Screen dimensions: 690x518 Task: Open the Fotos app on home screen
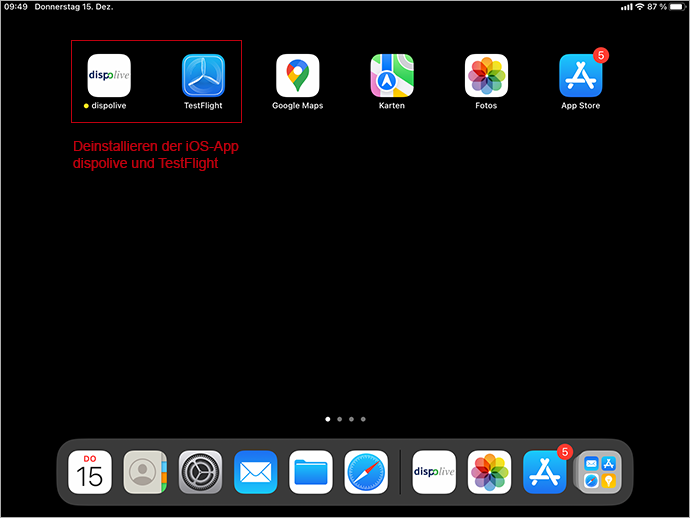click(486, 75)
